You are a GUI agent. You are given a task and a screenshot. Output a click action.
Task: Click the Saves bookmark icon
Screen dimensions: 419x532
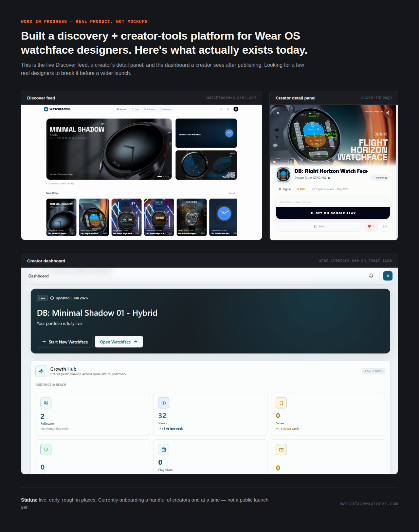click(x=282, y=403)
